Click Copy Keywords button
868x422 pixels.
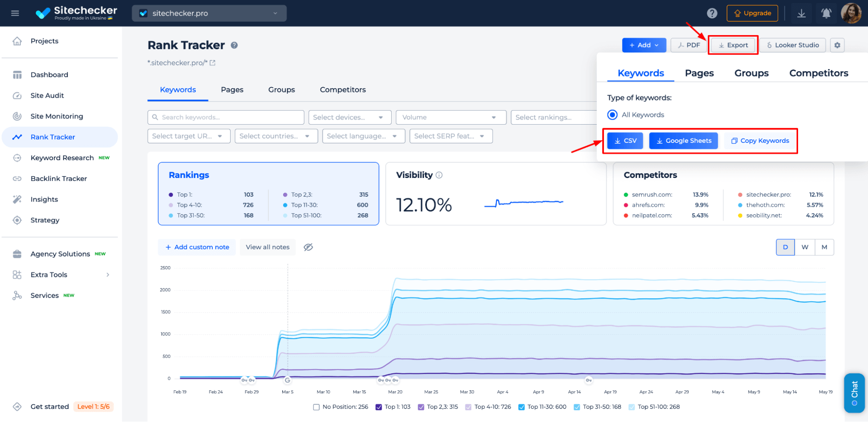pyautogui.click(x=760, y=141)
